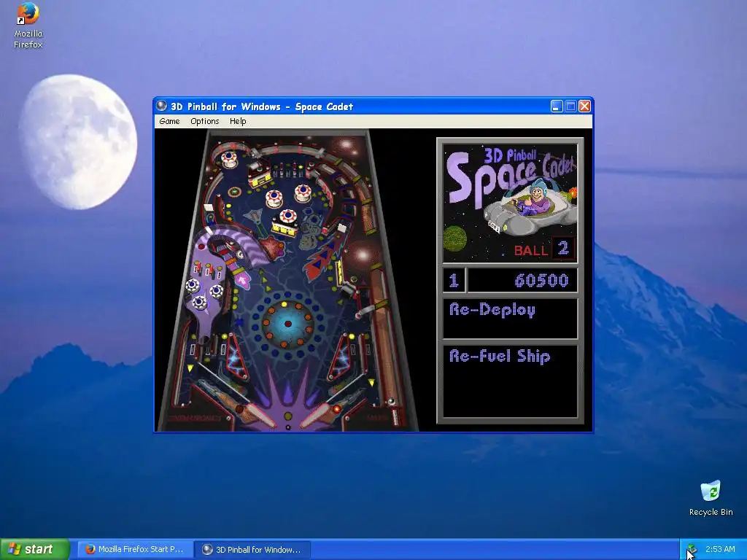Click the score value 60500
The image size is (747, 560).
(x=541, y=281)
